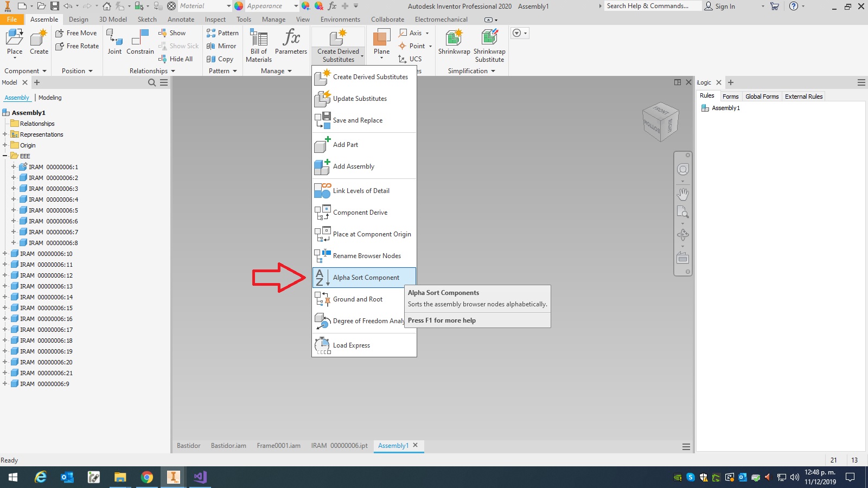This screenshot has height=488, width=868.
Task: Expand the IRAM 00000006:1 tree node
Action: (x=13, y=167)
